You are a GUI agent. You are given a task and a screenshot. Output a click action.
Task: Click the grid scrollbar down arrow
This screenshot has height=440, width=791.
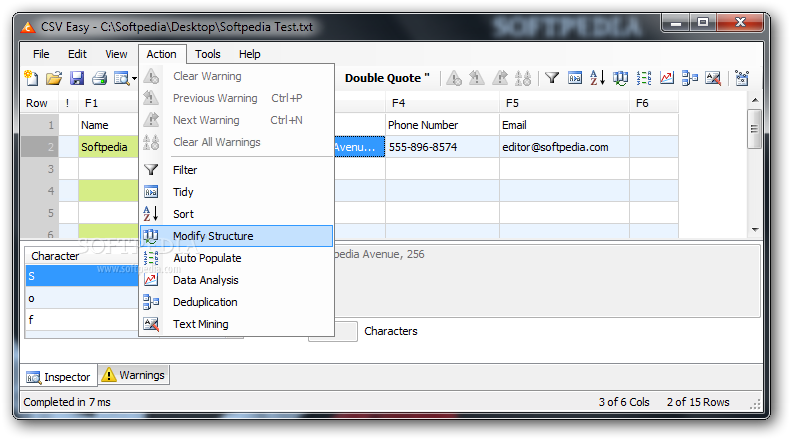click(x=755, y=230)
